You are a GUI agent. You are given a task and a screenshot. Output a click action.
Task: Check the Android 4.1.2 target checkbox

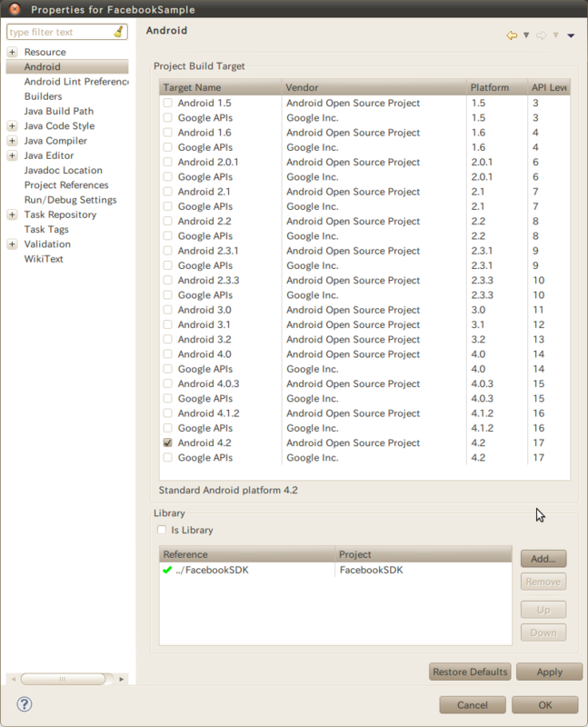point(168,413)
